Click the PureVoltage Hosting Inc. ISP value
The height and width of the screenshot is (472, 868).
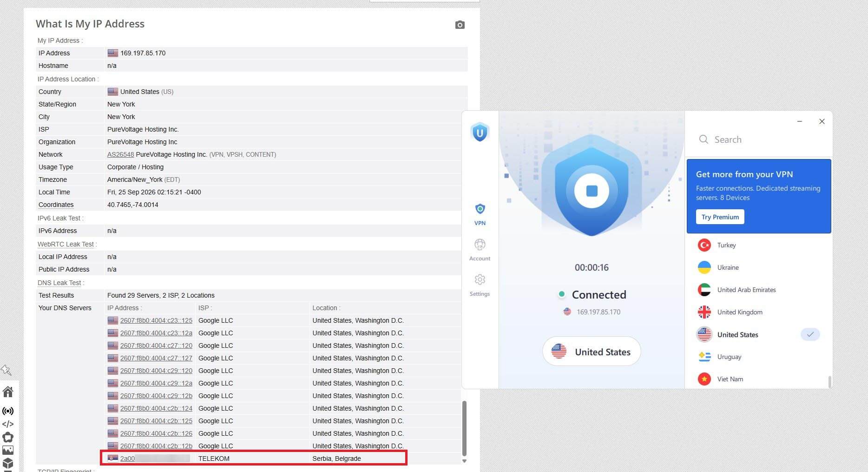coord(143,129)
